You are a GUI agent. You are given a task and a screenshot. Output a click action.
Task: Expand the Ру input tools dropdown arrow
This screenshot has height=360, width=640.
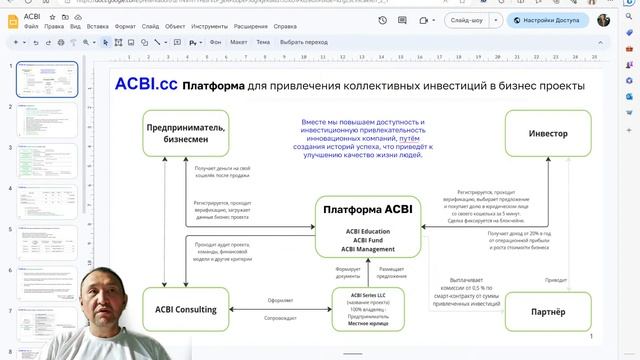click(x=200, y=42)
